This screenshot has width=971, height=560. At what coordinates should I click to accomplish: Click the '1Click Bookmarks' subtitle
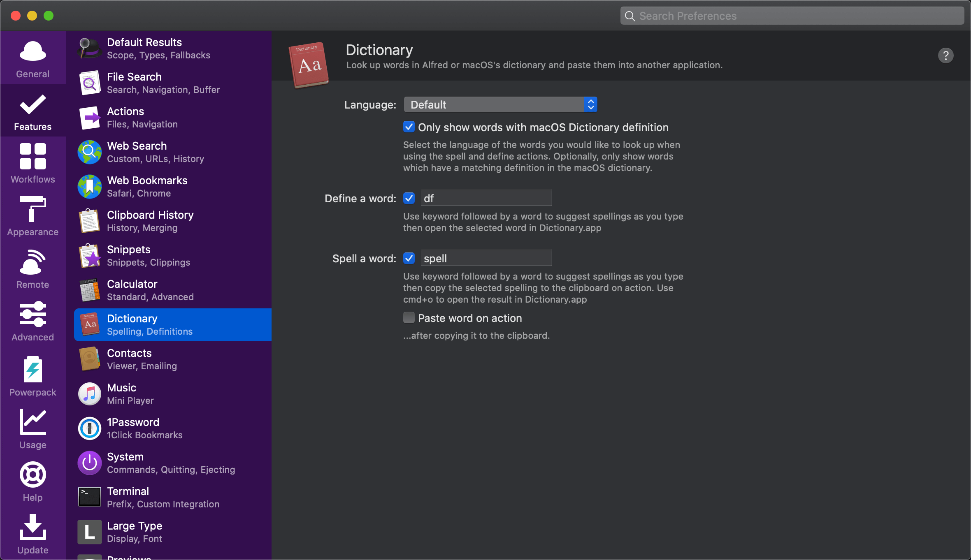(144, 435)
